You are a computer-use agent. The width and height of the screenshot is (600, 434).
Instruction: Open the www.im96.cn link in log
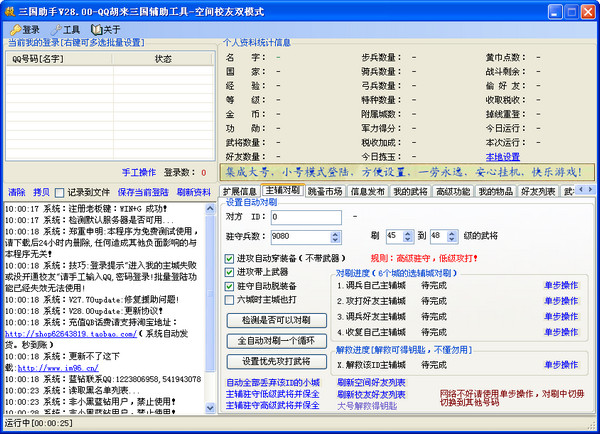coord(58,368)
